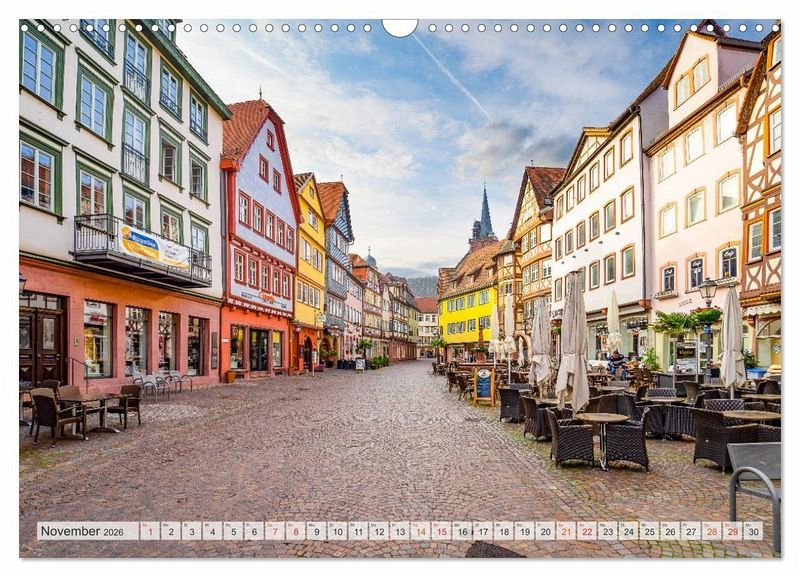Select day 5 in the date strip

click(233, 531)
